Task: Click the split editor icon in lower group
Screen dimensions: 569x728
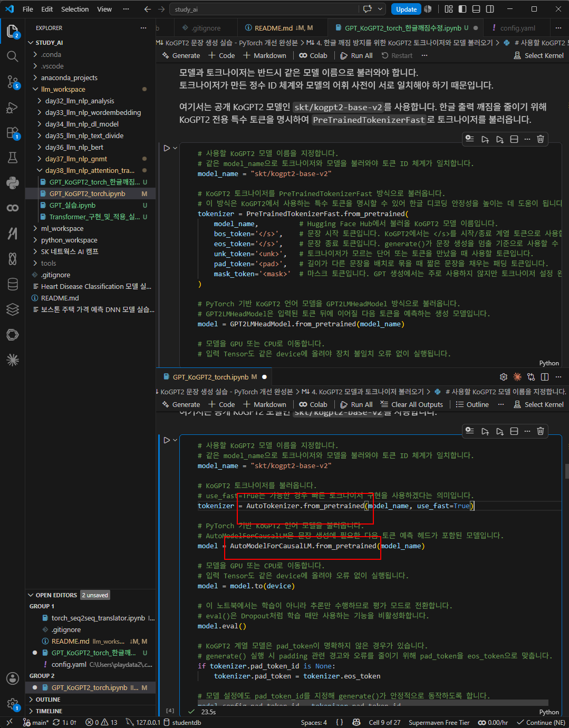Action: pos(545,377)
